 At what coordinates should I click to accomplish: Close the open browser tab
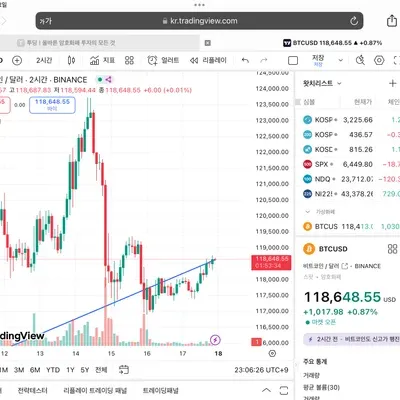(x=207, y=43)
